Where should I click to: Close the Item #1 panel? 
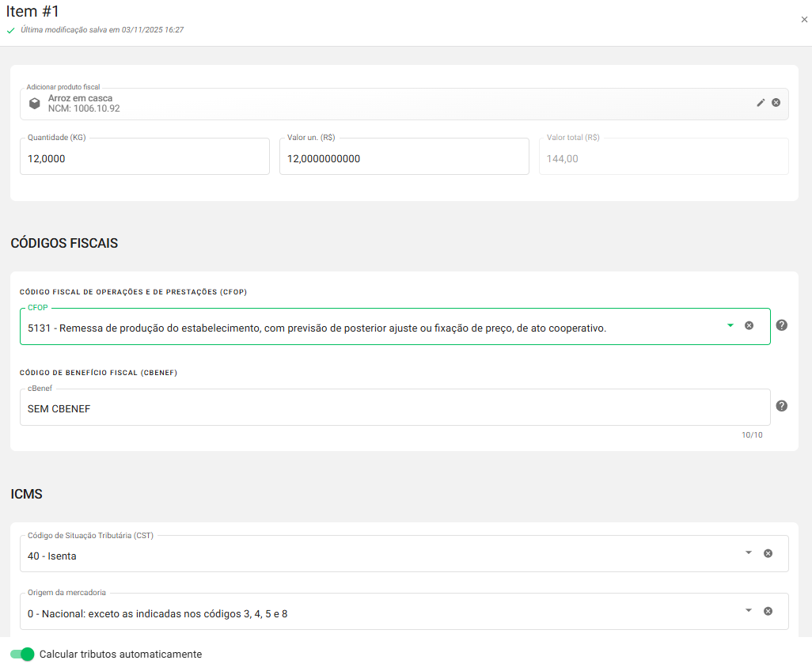point(804,20)
